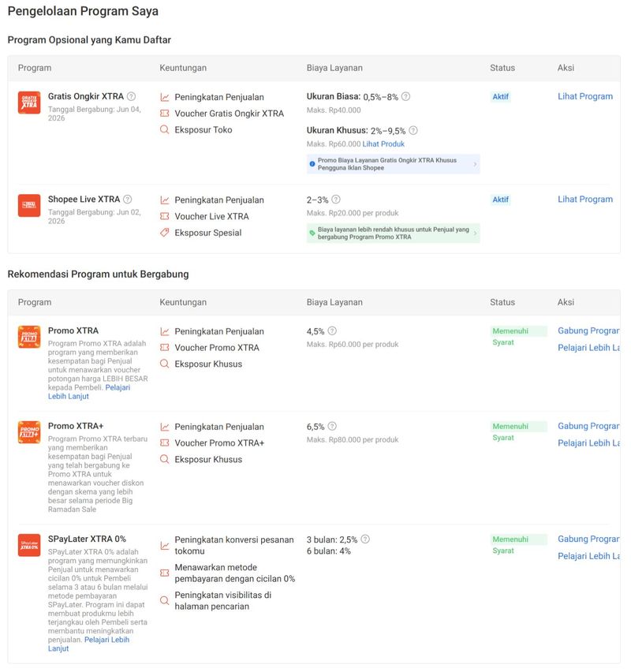Click voucher icon beside Voucher Promo XTRA+
The image size is (631, 672).
pyautogui.click(x=165, y=443)
